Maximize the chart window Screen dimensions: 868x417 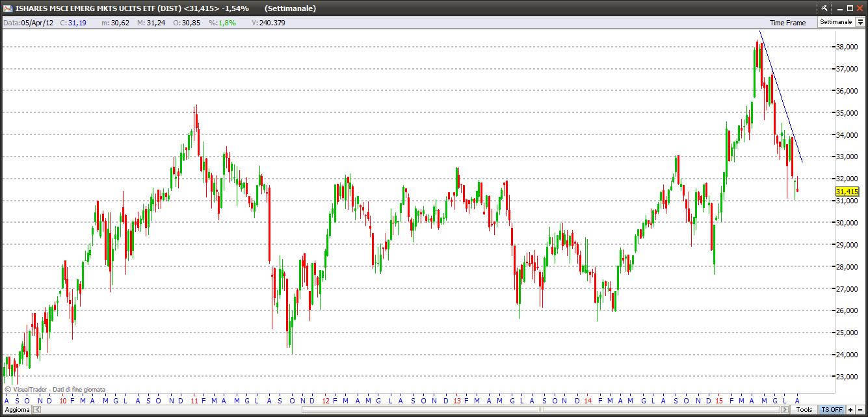click(850, 8)
